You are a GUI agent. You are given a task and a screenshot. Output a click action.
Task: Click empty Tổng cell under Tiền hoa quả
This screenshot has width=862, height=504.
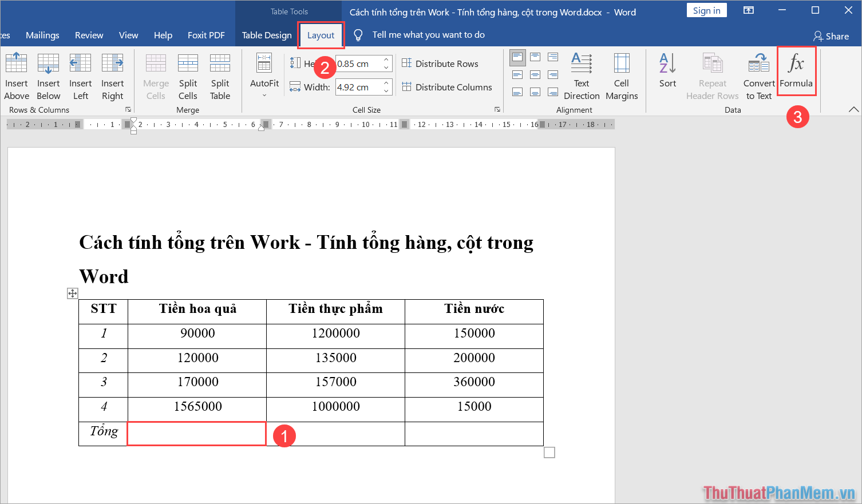197,434
